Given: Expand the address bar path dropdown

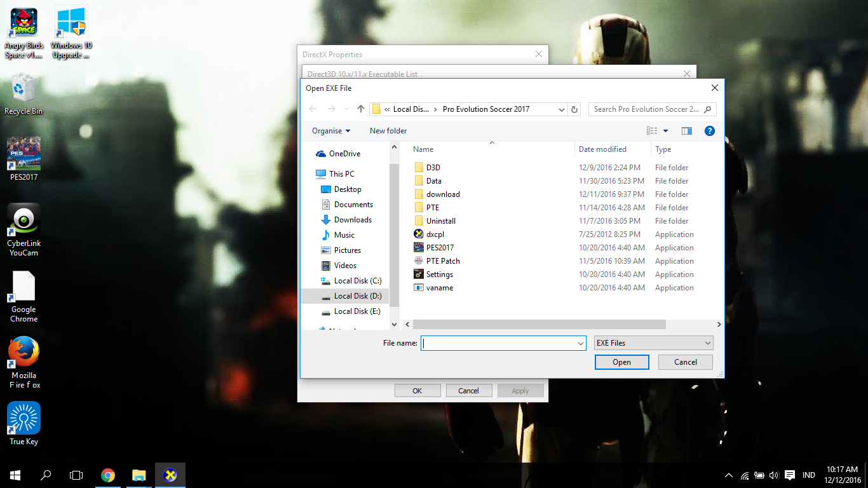Looking at the screenshot, I should pos(561,109).
